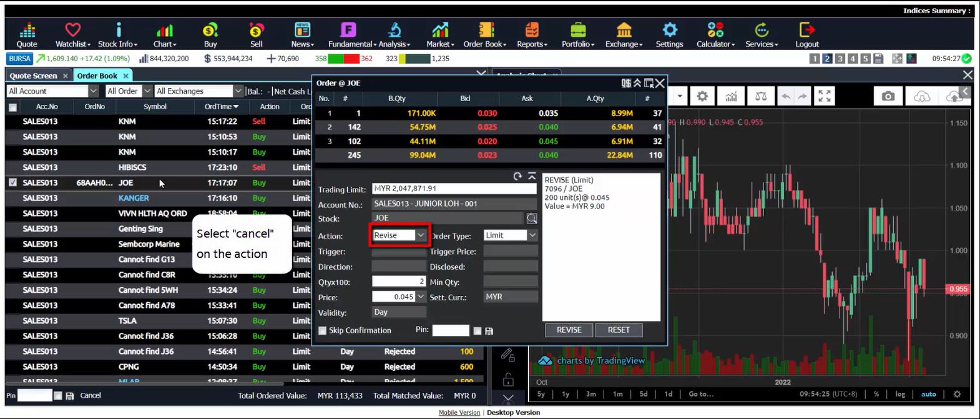Save the pin in the order form
This screenshot has height=419, width=980.
coord(489,331)
